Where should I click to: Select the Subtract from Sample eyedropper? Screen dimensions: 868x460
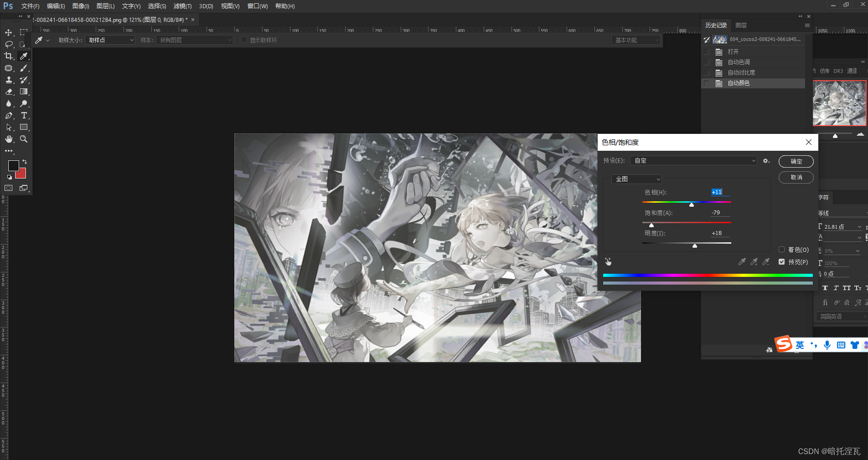(x=766, y=261)
